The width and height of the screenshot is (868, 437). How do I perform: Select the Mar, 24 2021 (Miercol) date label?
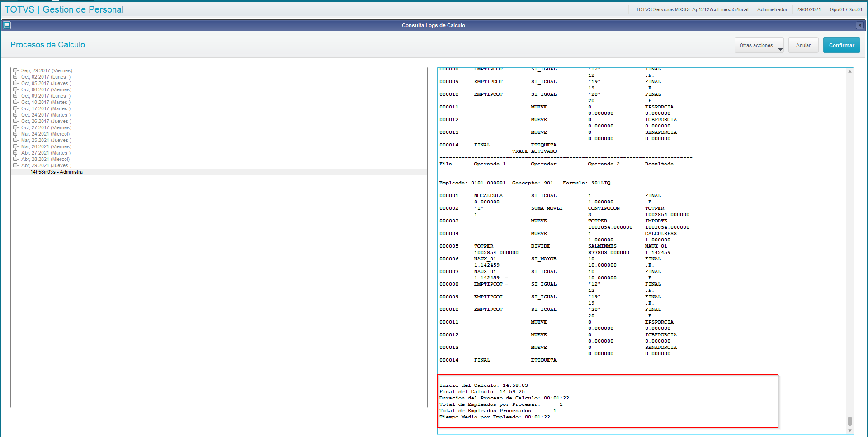pos(45,134)
